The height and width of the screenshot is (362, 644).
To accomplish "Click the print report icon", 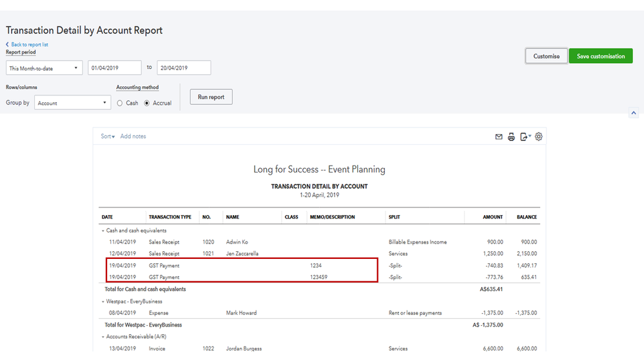I will 511,137.
